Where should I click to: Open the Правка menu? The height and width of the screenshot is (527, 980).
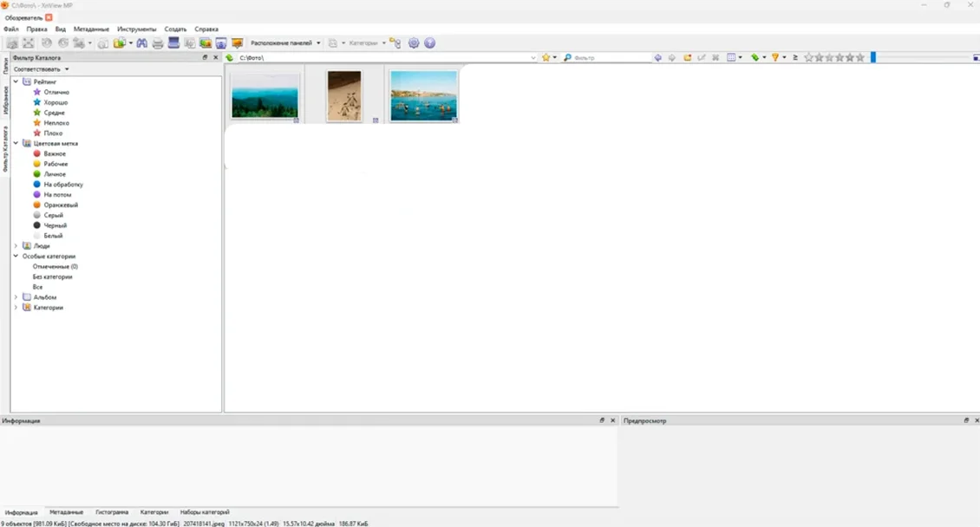click(37, 29)
